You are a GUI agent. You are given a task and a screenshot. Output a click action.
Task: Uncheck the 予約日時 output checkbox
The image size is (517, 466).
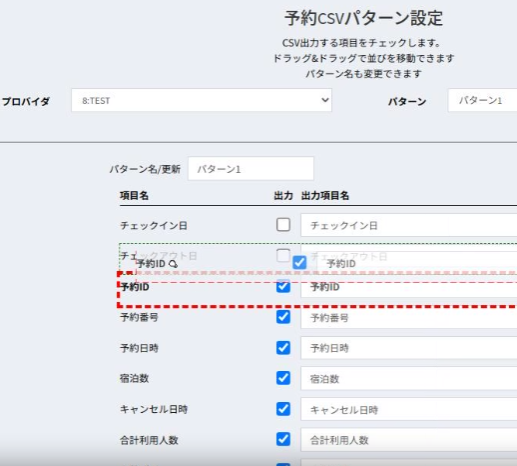(283, 348)
